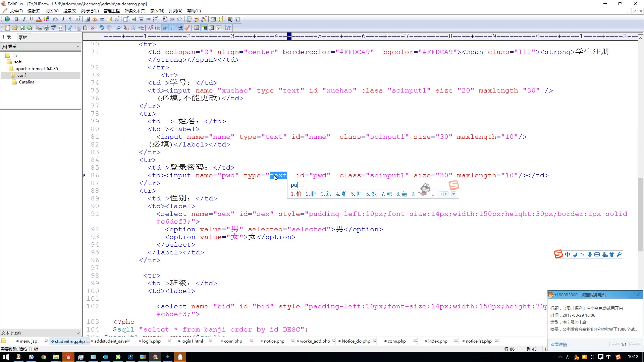Screen dimensions: 644x362
Task: Switch to 素材 sidebar tab
Action: pyautogui.click(x=23, y=37)
